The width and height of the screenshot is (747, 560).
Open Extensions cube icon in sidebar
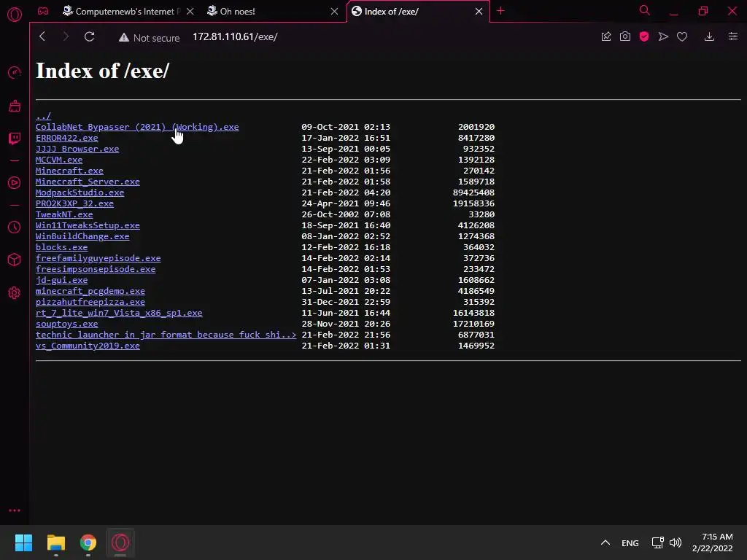point(15,260)
